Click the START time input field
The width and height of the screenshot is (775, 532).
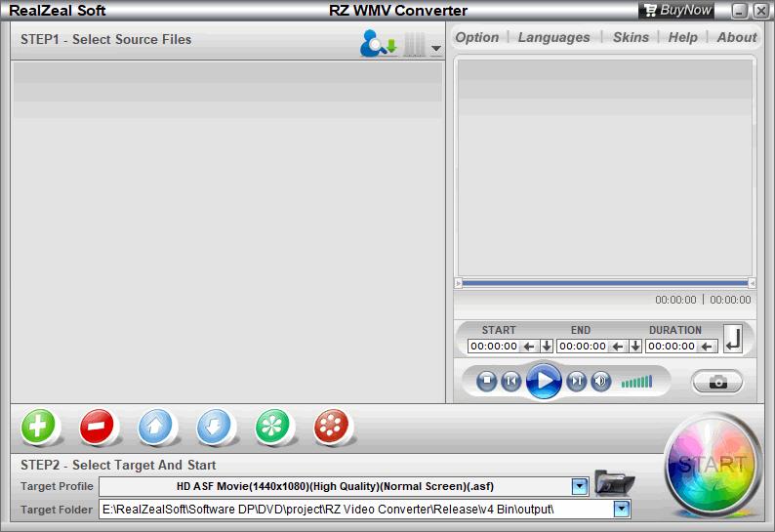493,347
